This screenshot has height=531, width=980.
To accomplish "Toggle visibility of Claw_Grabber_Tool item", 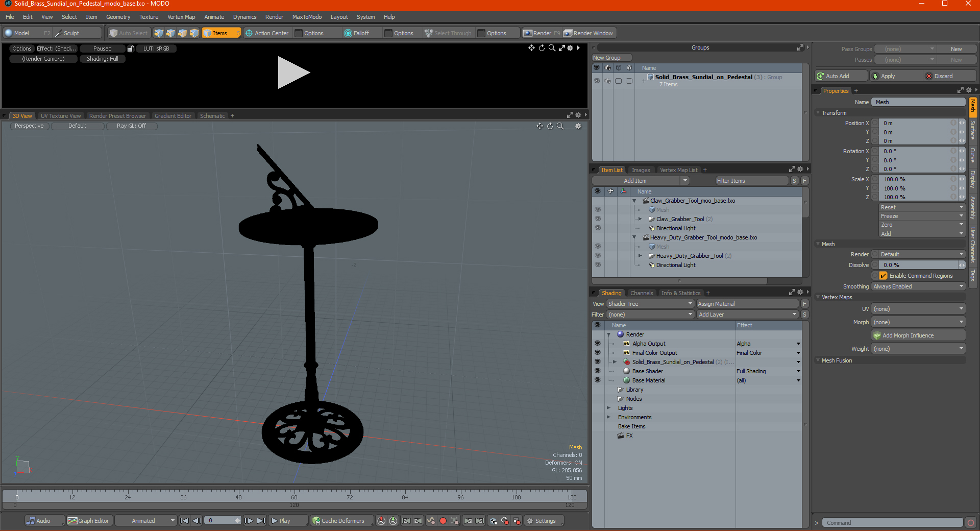I will click(598, 219).
